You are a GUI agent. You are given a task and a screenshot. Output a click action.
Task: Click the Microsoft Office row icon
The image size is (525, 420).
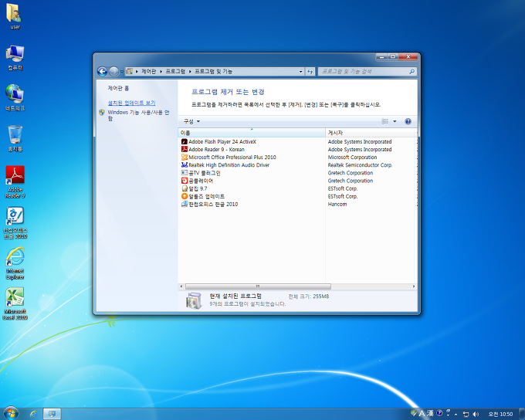(x=185, y=157)
